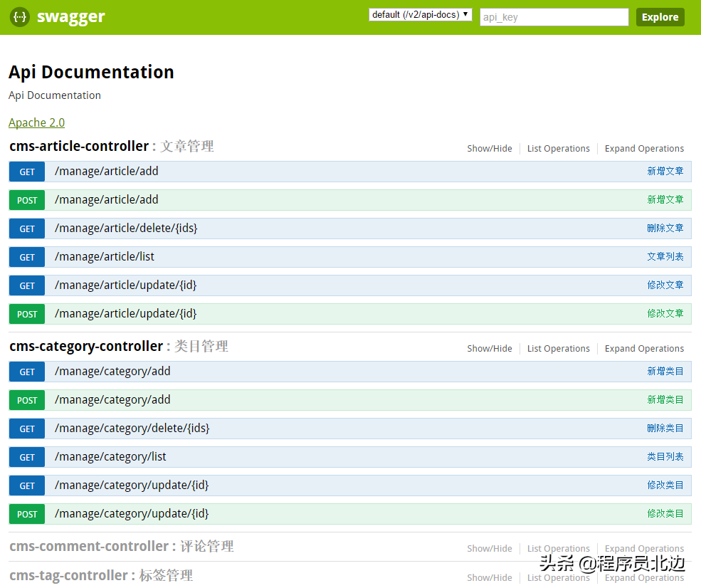The width and height of the screenshot is (701, 588).
Task: Select the GET badge on /manage/article/delete/{ids}
Action: click(x=26, y=228)
